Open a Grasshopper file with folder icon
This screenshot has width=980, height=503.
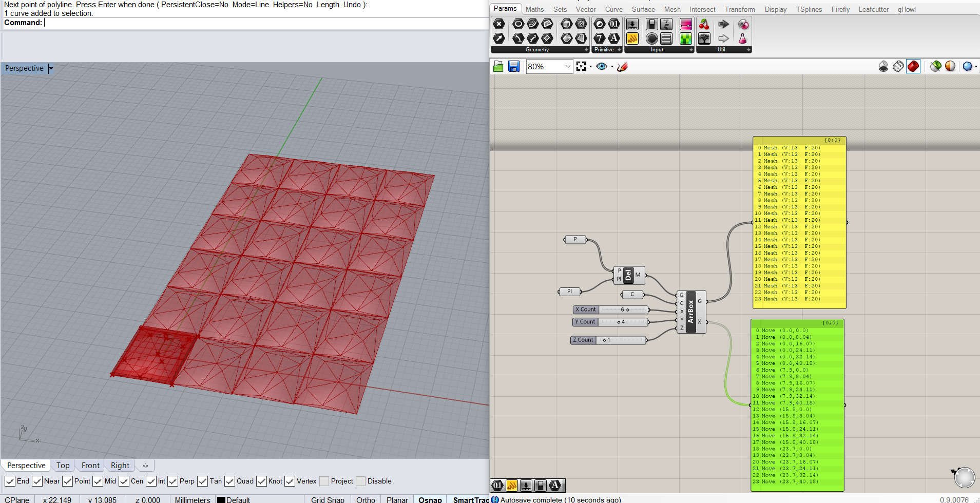coord(498,66)
